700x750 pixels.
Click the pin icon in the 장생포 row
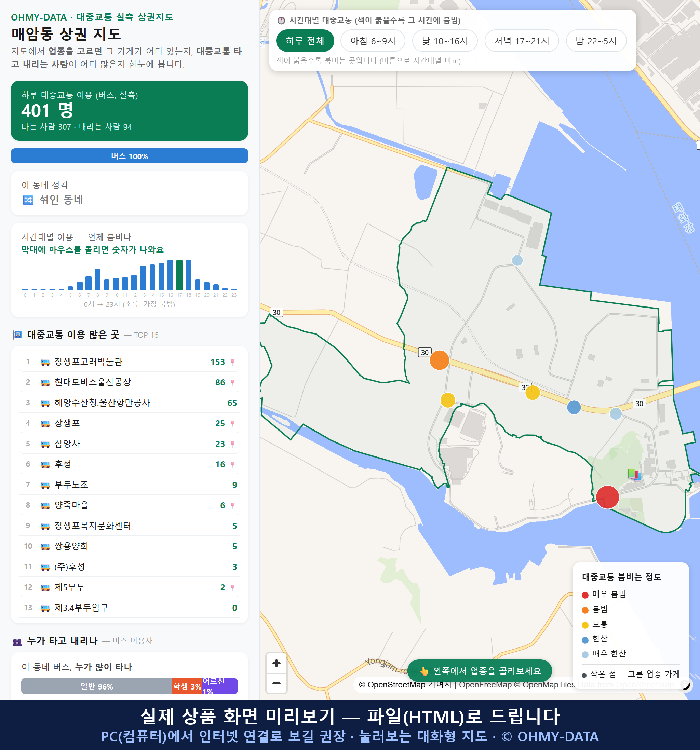[232, 424]
